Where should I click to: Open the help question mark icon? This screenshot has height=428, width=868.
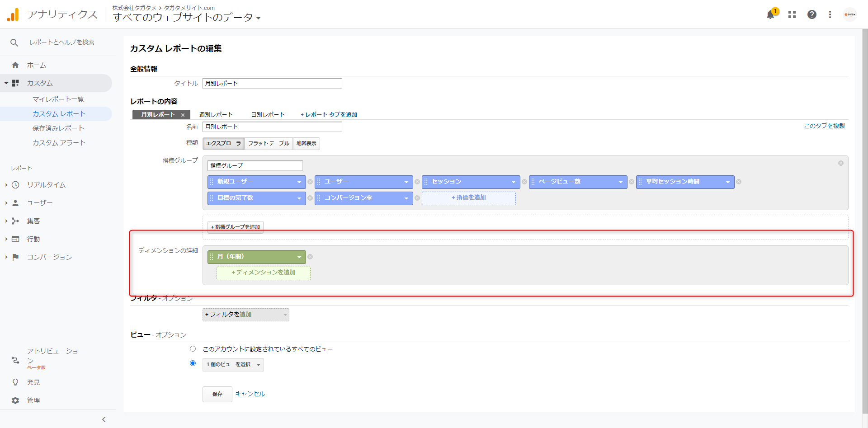click(812, 14)
